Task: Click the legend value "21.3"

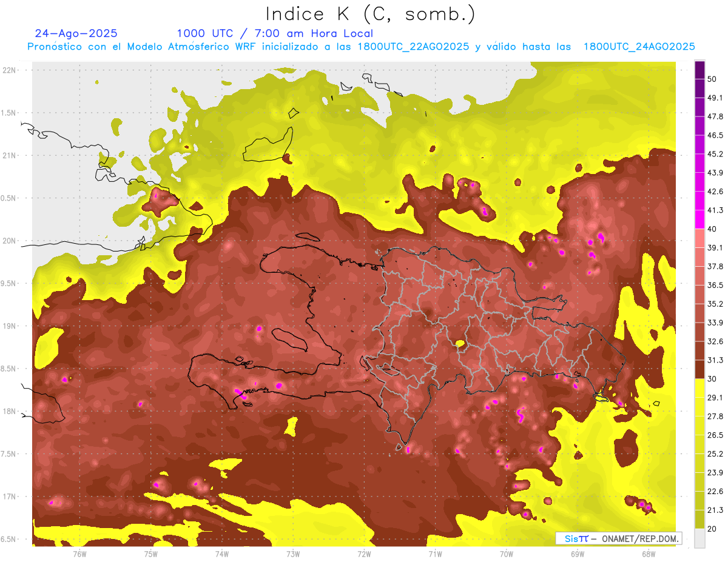Action: coord(715,510)
